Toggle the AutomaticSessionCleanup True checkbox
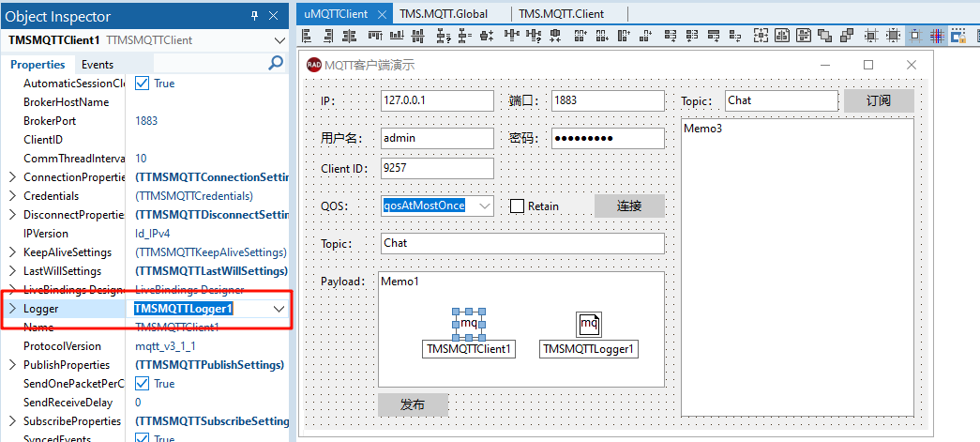Screen dimensions: 980x442 [143, 84]
